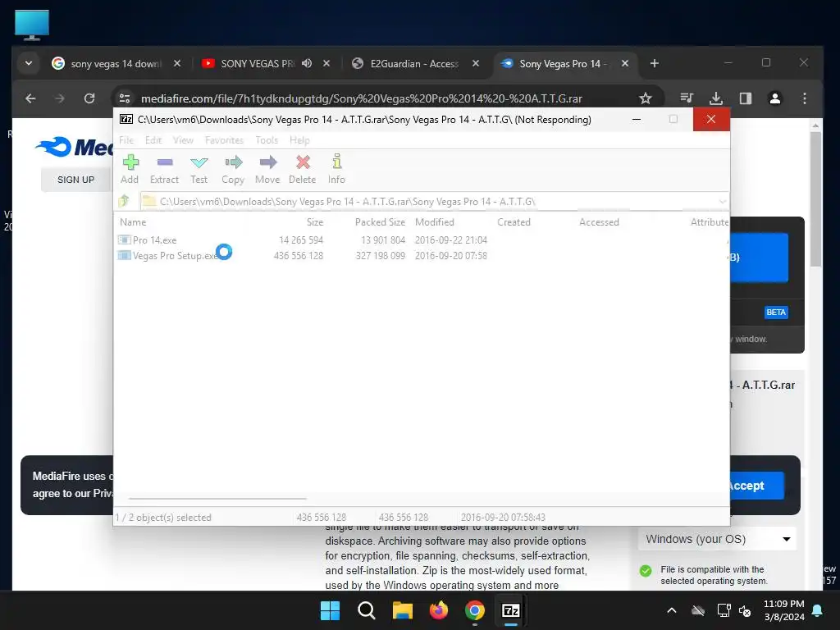Open the Tools menu in 7-Zip
Image resolution: width=840 pixels, height=630 pixels.
click(x=267, y=140)
